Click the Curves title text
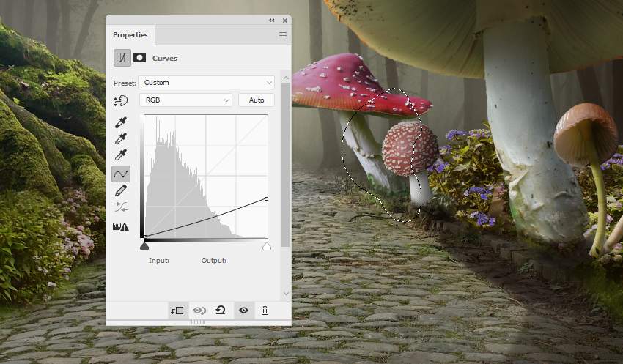The image size is (623, 364). (x=165, y=59)
